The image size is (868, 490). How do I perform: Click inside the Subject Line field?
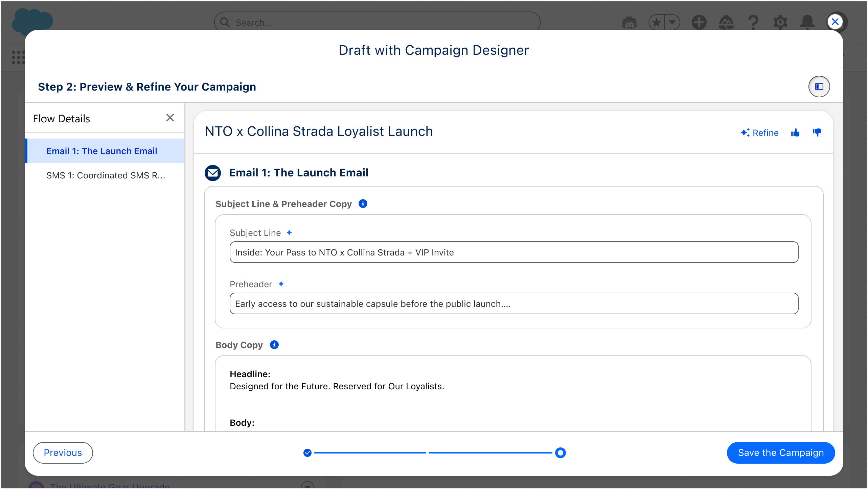514,252
